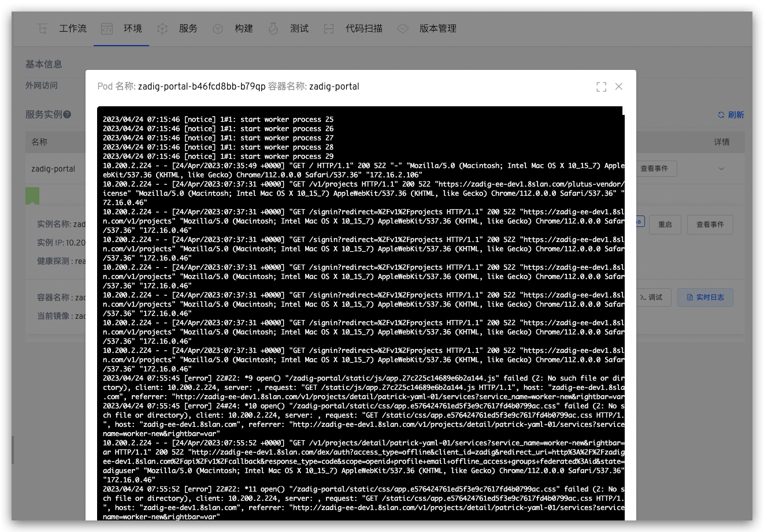The height and width of the screenshot is (532, 764).
Task: Click the 工作流 workflow tab icon
Action: pos(42,28)
